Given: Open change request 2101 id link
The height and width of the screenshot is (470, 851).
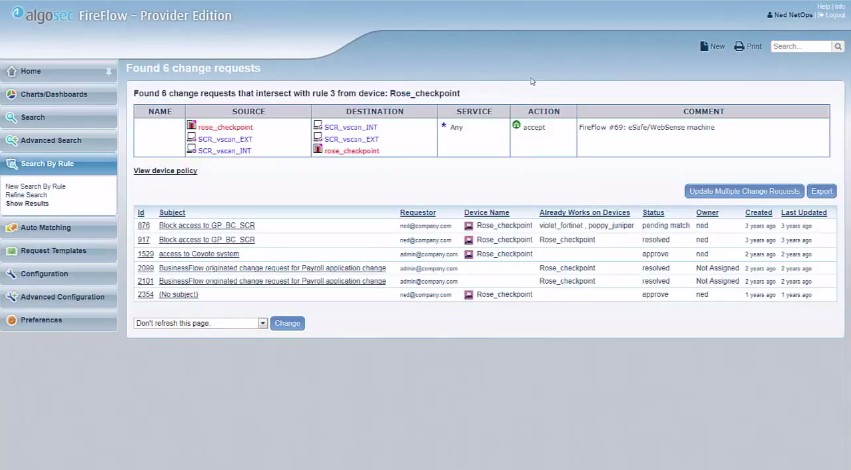Looking at the screenshot, I should point(145,281).
